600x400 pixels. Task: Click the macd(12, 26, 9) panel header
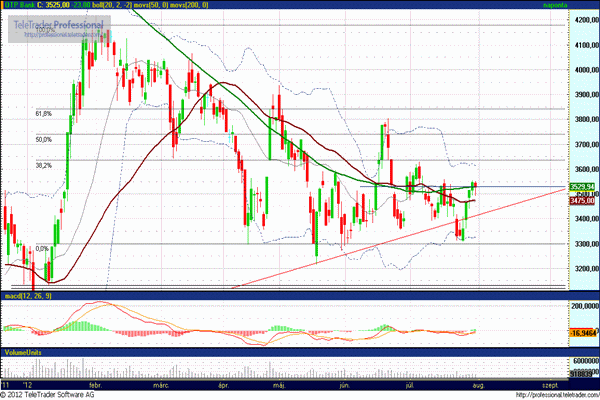tap(27, 296)
